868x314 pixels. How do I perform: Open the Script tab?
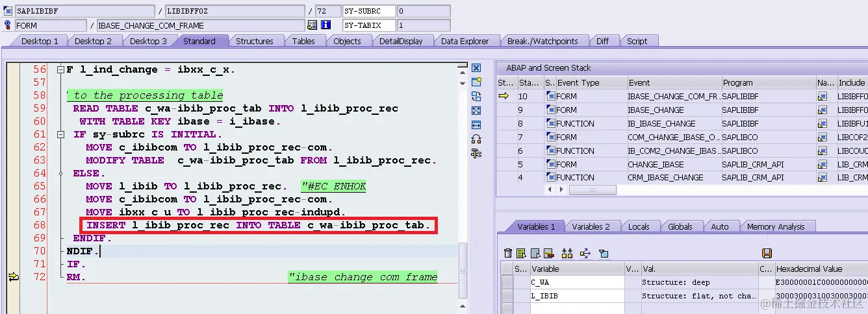tap(637, 41)
